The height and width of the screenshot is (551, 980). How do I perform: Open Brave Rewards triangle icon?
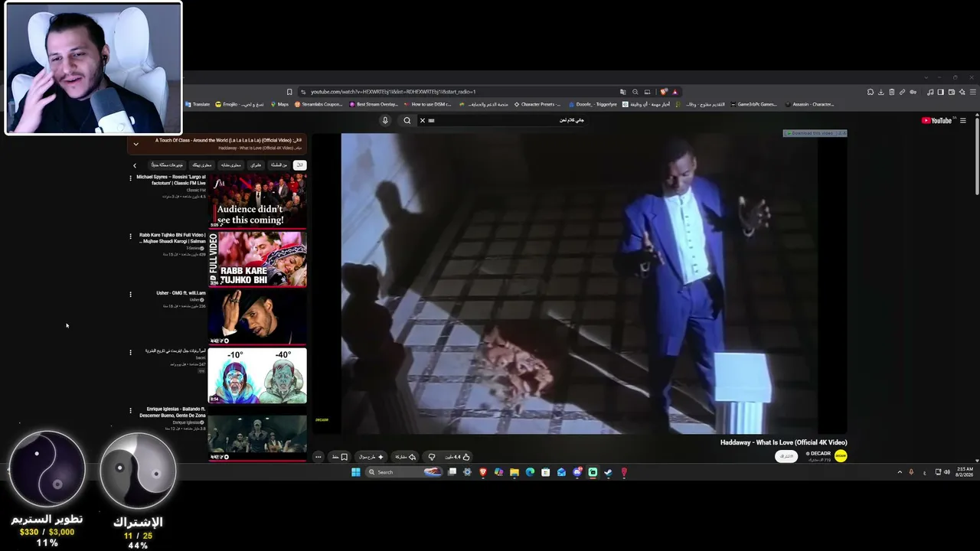pyautogui.click(x=675, y=92)
